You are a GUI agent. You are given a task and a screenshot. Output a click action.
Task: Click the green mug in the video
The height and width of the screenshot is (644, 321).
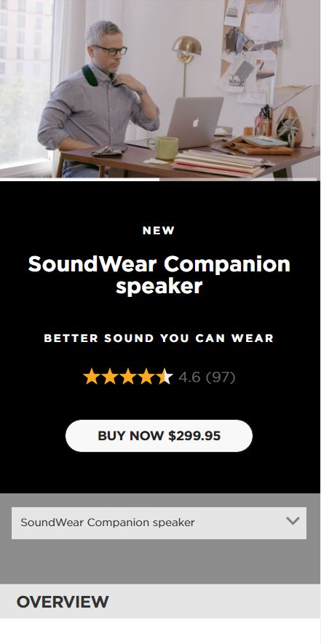click(164, 148)
